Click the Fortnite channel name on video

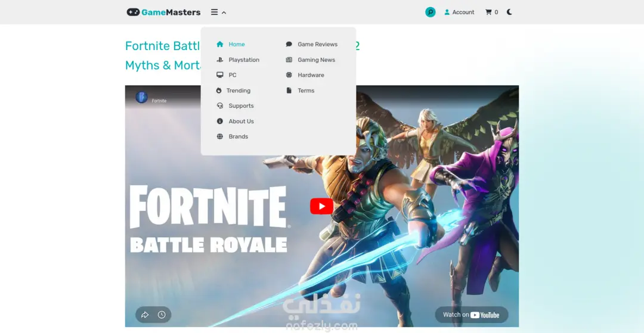click(159, 101)
